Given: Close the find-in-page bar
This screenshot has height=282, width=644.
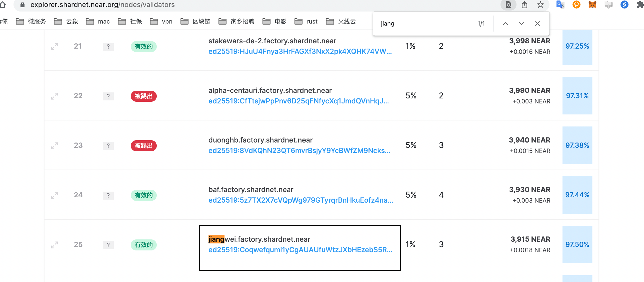Looking at the screenshot, I should [x=537, y=24].
